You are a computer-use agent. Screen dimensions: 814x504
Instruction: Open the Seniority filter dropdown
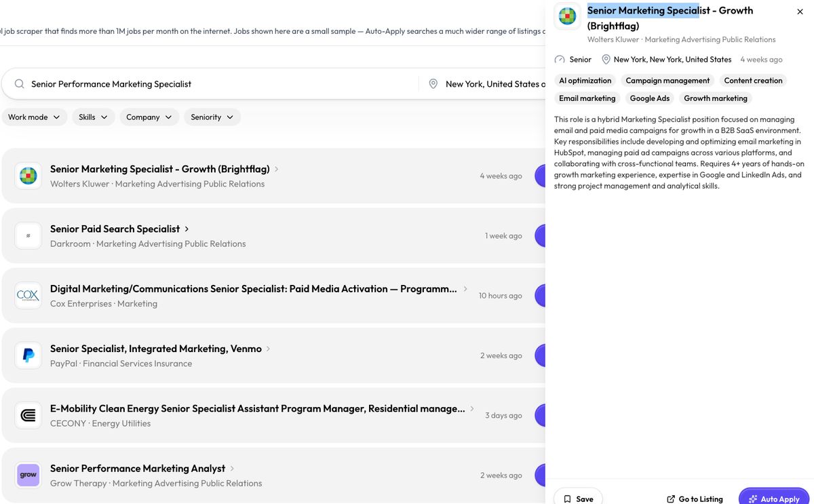coord(212,117)
